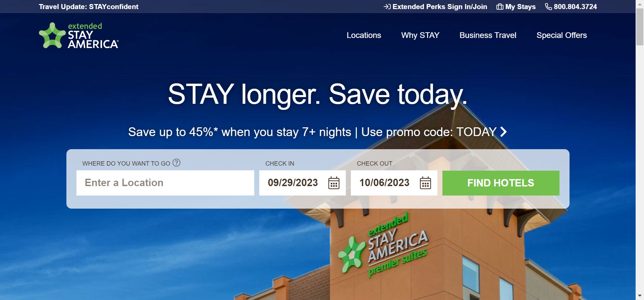Click Extended Perks Sign In/Join link
This screenshot has width=644, height=300.
click(440, 7)
